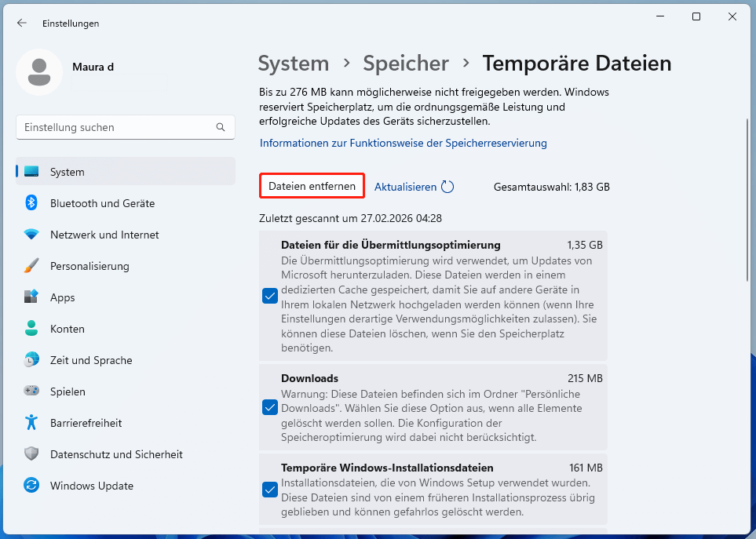Select the Spielen gaming settings icon

coord(68,391)
